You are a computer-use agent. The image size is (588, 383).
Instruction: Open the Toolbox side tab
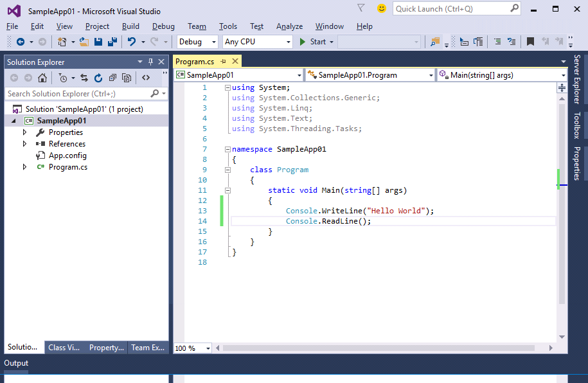pos(576,125)
